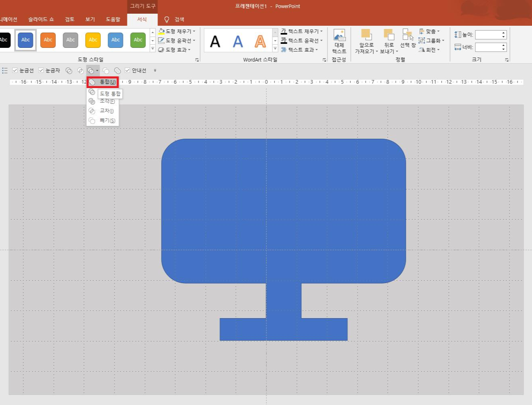The image size is (532, 405).
Task: Choose 조각(F) from the merge menu
Action: pyautogui.click(x=103, y=101)
